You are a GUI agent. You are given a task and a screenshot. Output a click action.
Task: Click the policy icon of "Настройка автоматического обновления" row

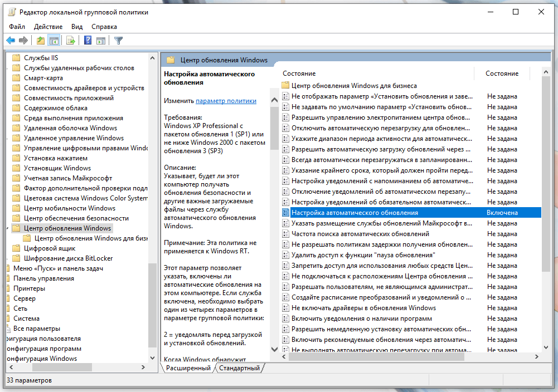pos(285,213)
